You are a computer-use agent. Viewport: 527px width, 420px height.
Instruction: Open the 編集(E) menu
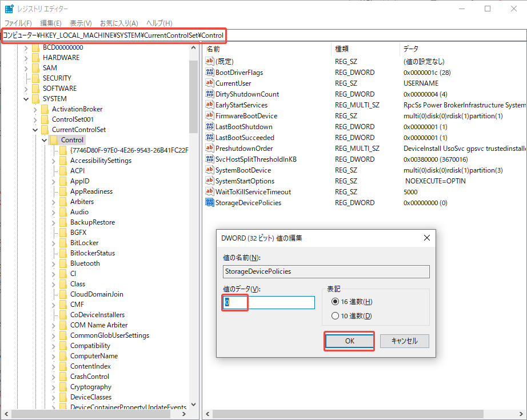pyautogui.click(x=51, y=23)
